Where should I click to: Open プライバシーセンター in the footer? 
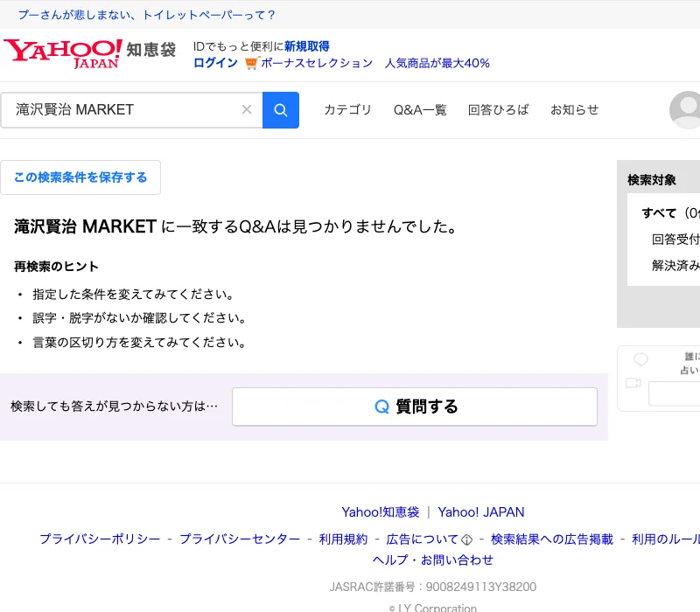coord(240,539)
